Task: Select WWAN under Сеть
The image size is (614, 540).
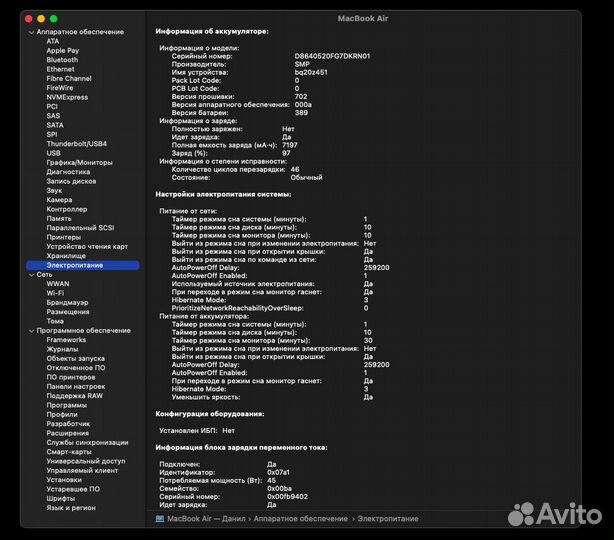Action: pyautogui.click(x=58, y=284)
